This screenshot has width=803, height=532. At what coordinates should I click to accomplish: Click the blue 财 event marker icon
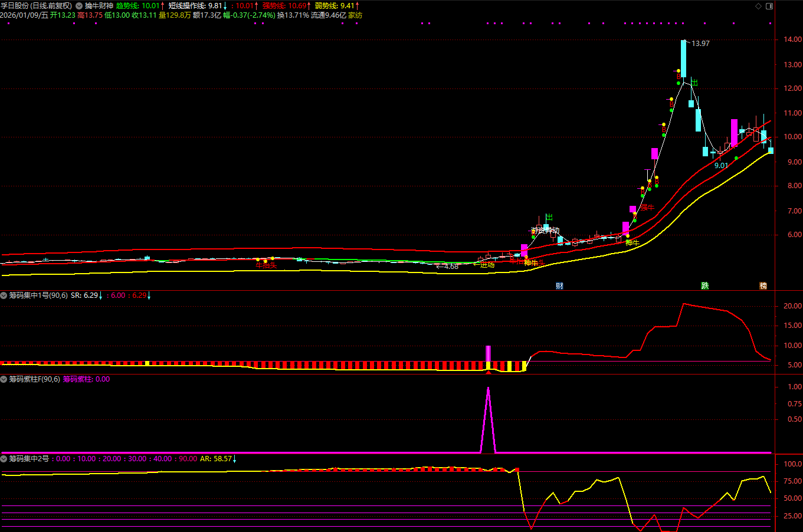tap(559, 286)
